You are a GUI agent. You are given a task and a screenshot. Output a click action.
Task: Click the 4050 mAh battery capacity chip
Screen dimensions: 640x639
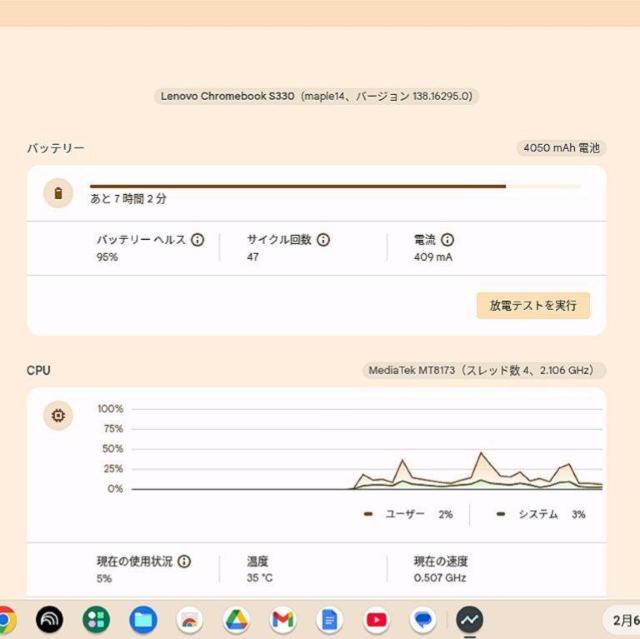(x=562, y=148)
